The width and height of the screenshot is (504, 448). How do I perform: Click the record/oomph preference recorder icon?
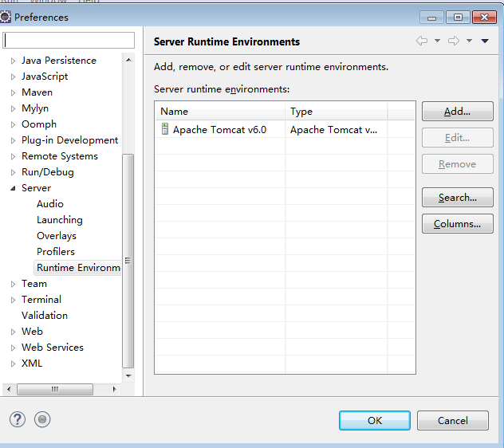pyautogui.click(x=42, y=419)
